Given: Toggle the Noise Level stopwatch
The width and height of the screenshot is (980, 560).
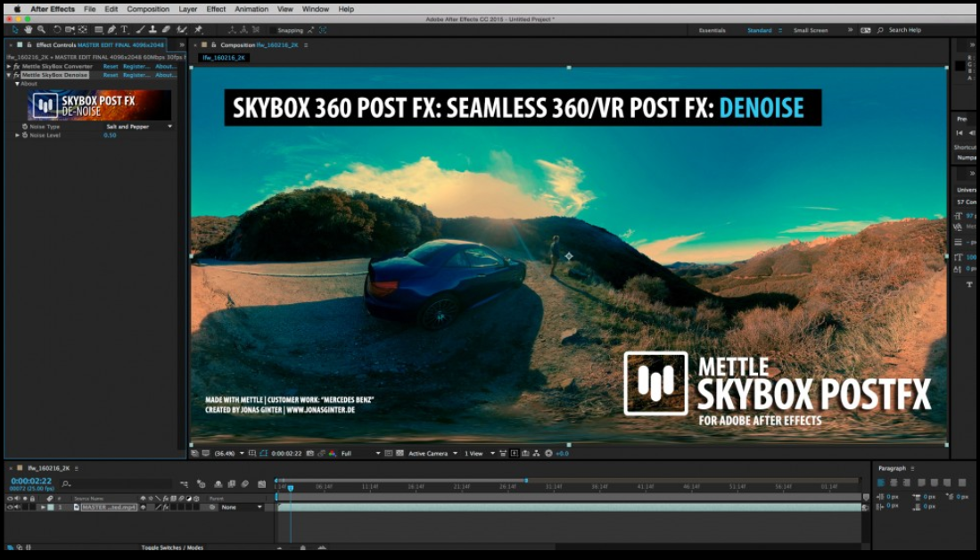Looking at the screenshot, I should click(25, 135).
